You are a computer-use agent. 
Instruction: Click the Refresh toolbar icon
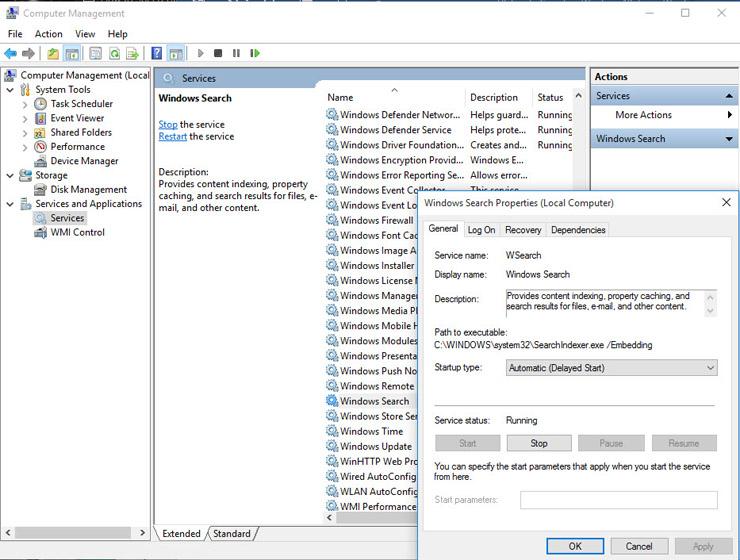tap(115, 53)
